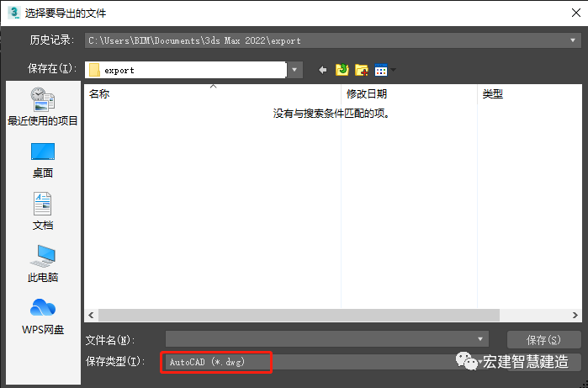Sort files by the 类型 column
This screenshot has width=588, height=388.
529,93
